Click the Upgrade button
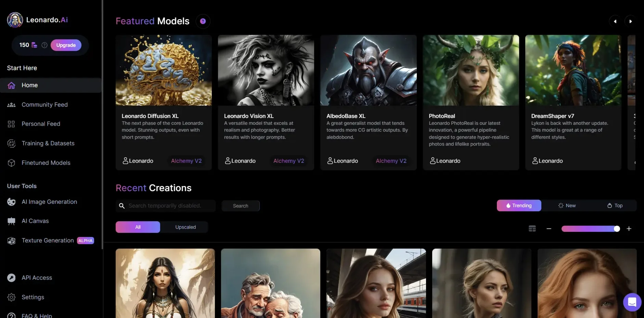Viewport: 644px width, 318px height. (66, 45)
